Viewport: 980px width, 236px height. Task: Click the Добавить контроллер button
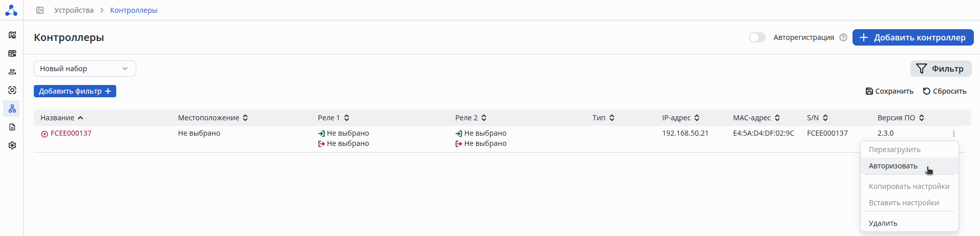[x=913, y=37]
